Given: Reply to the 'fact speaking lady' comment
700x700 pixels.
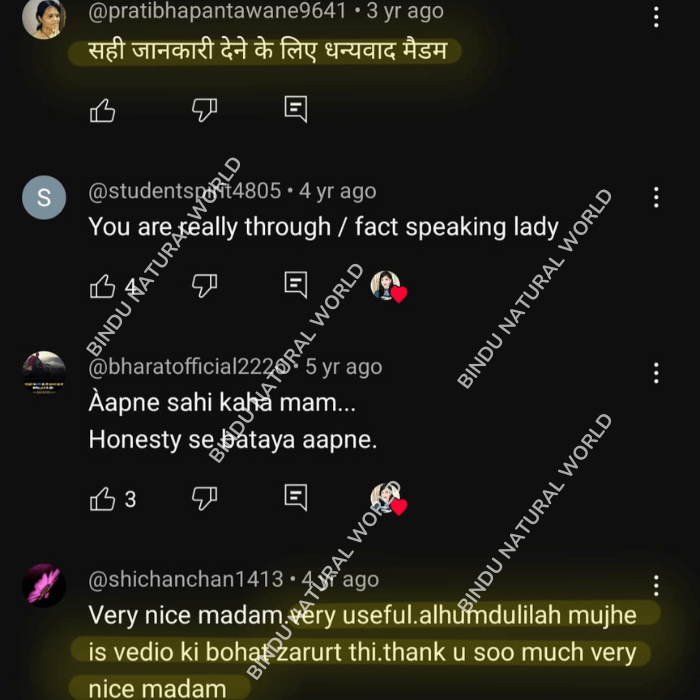Looking at the screenshot, I should [296, 284].
